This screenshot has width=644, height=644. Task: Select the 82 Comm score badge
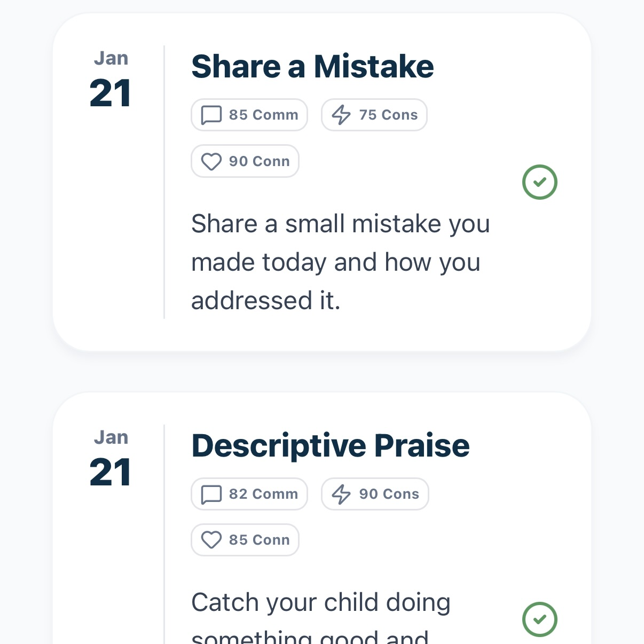pos(249,494)
